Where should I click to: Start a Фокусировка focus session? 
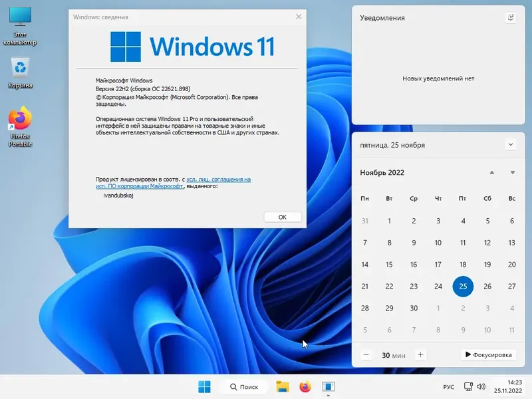tap(488, 354)
